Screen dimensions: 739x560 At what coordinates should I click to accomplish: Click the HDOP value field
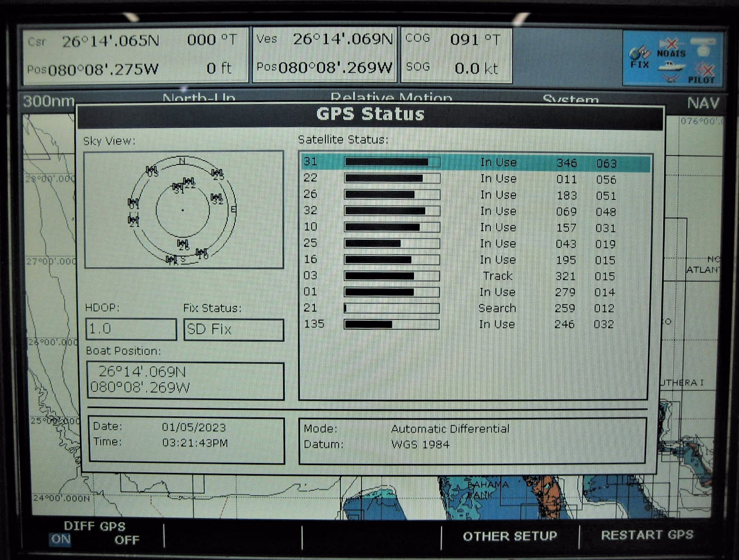tap(131, 329)
